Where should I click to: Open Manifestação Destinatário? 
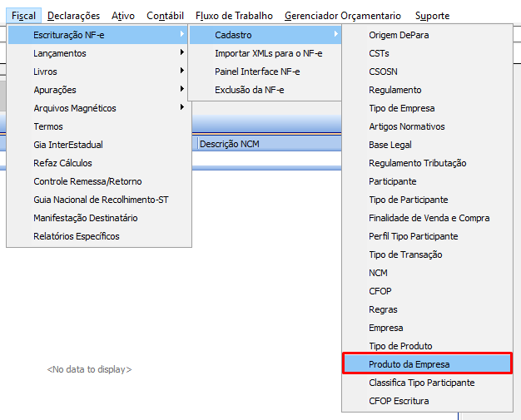pos(86,218)
